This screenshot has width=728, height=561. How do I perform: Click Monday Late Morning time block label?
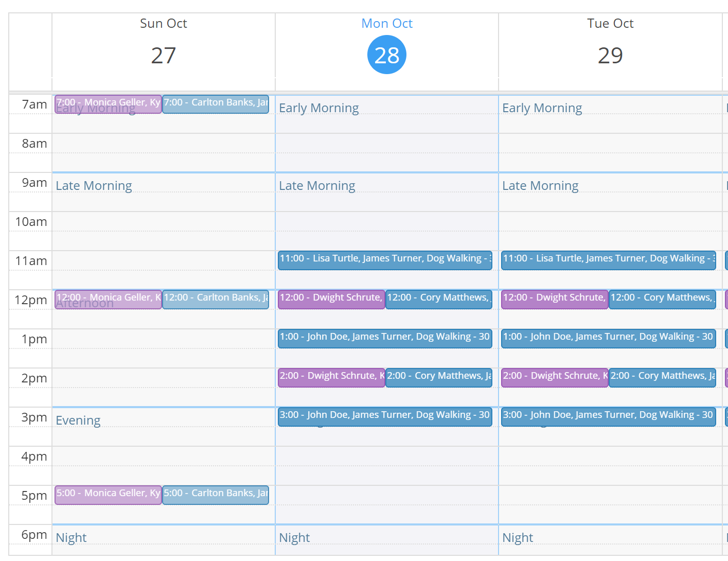click(317, 186)
